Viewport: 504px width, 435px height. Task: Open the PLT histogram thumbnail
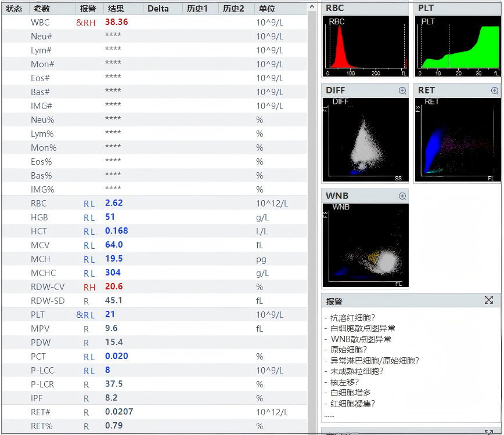(458, 46)
